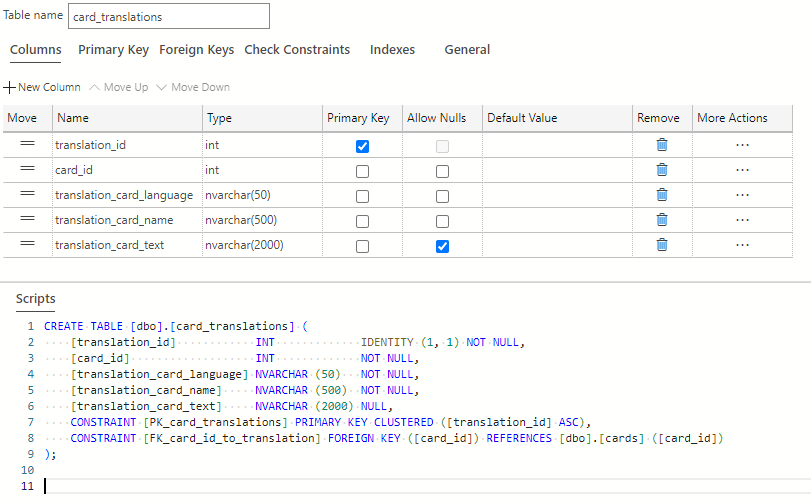The image size is (811, 504).
Task: Click move handle for translation_card_text row
Action: tap(27, 243)
